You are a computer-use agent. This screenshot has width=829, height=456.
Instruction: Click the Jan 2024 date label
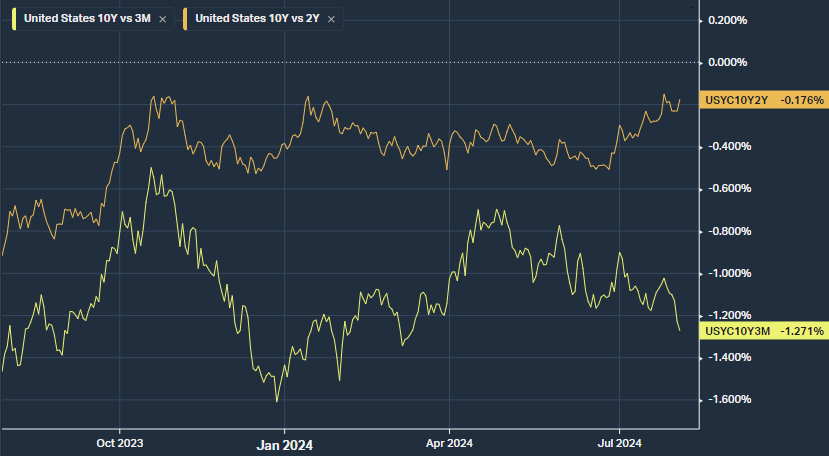point(284,442)
